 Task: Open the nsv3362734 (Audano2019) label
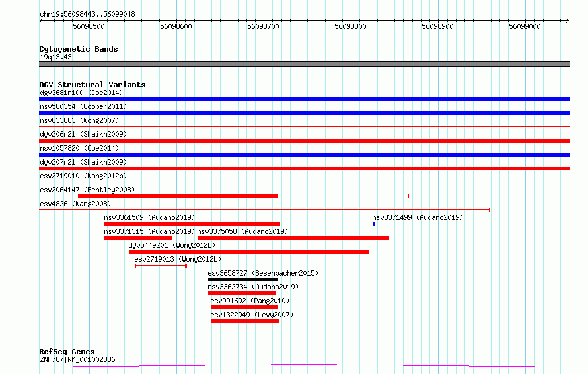(x=253, y=287)
